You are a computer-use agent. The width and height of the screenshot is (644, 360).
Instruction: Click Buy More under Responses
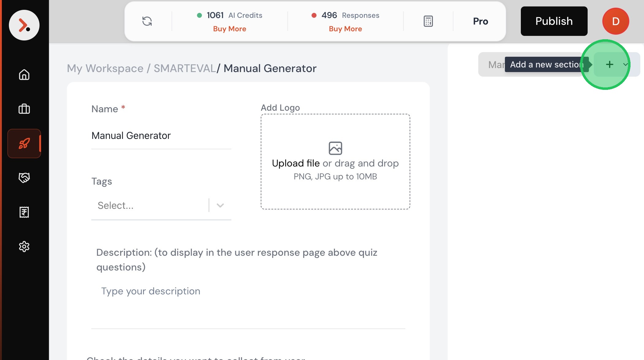pyautogui.click(x=345, y=29)
